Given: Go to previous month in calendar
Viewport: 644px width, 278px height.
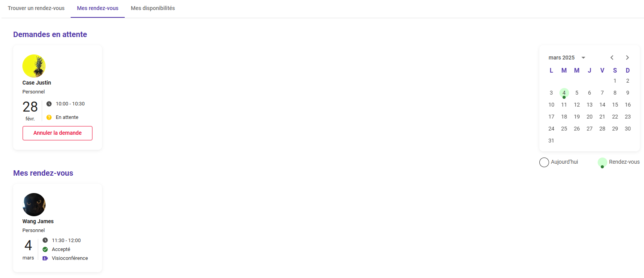Looking at the screenshot, I should click(x=612, y=58).
